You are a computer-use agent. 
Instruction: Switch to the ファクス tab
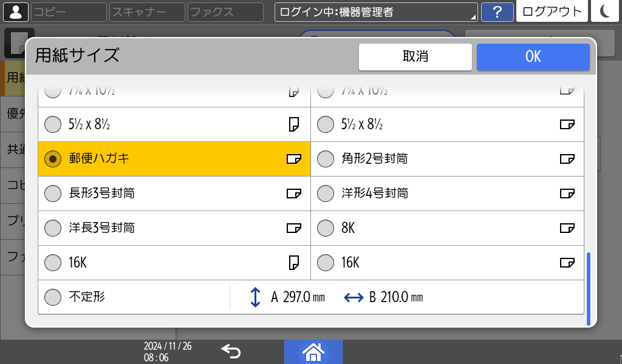click(225, 12)
